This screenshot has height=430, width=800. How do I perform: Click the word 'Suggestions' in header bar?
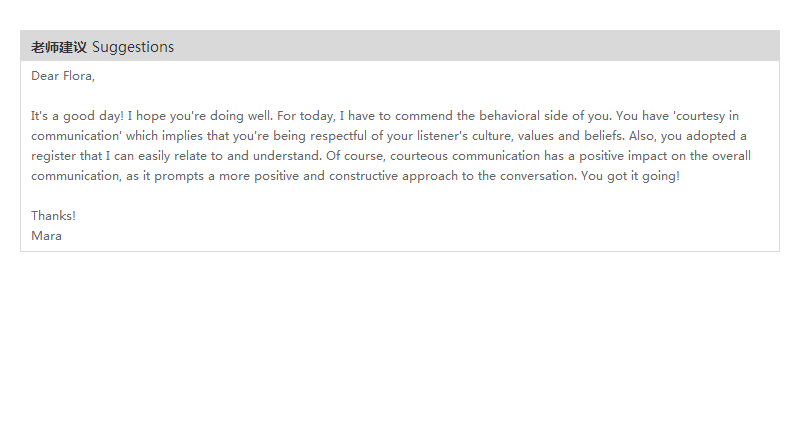pos(133,47)
